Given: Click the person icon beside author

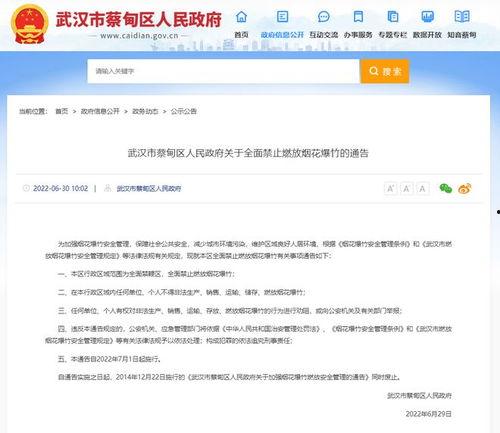Looking at the screenshot, I should 107,188.
